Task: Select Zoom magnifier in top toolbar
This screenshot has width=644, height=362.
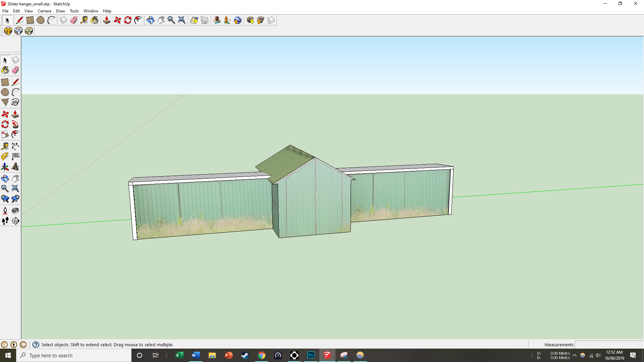Action: (171, 20)
